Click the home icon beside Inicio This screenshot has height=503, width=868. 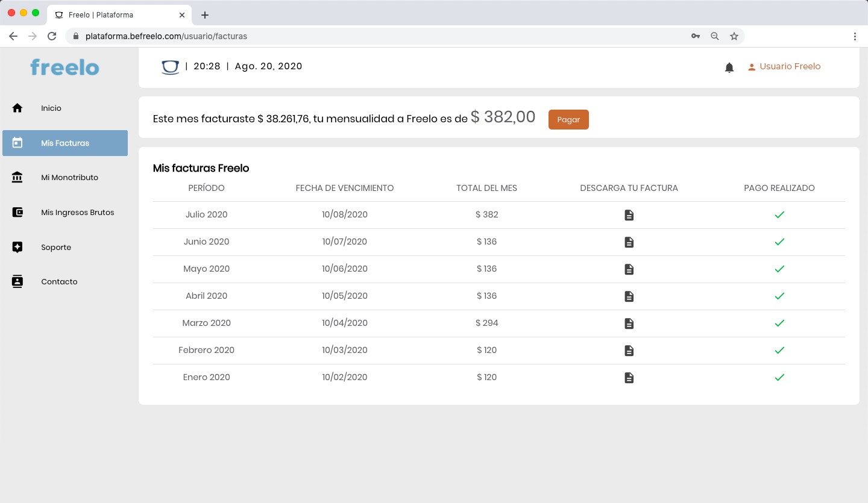(17, 108)
